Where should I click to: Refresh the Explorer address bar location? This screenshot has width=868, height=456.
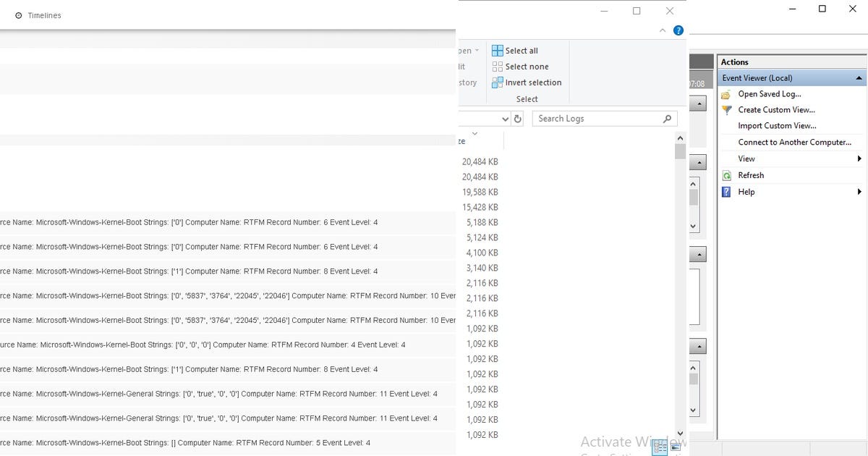coord(518,119)
